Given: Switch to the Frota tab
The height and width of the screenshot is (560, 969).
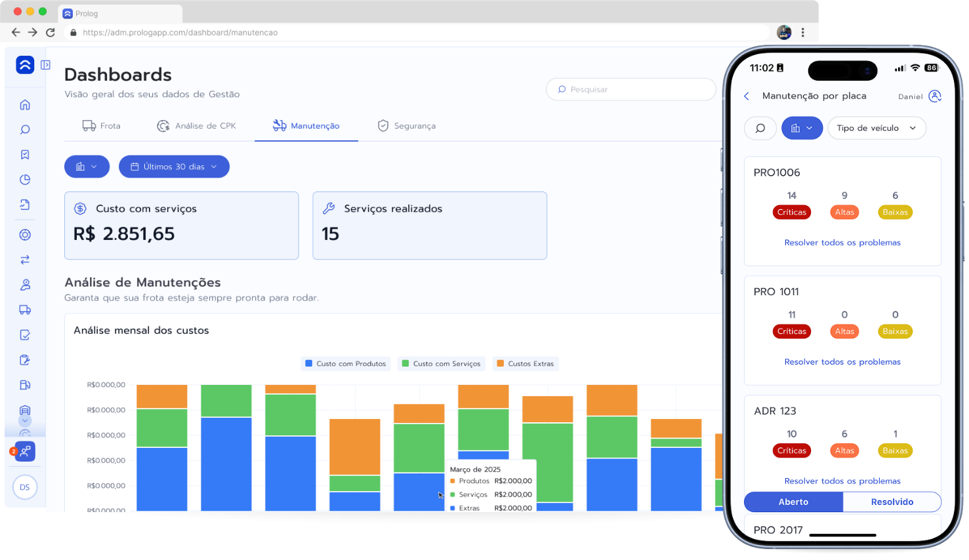Looking at the screenshot, I should click(x=102, y=126).
